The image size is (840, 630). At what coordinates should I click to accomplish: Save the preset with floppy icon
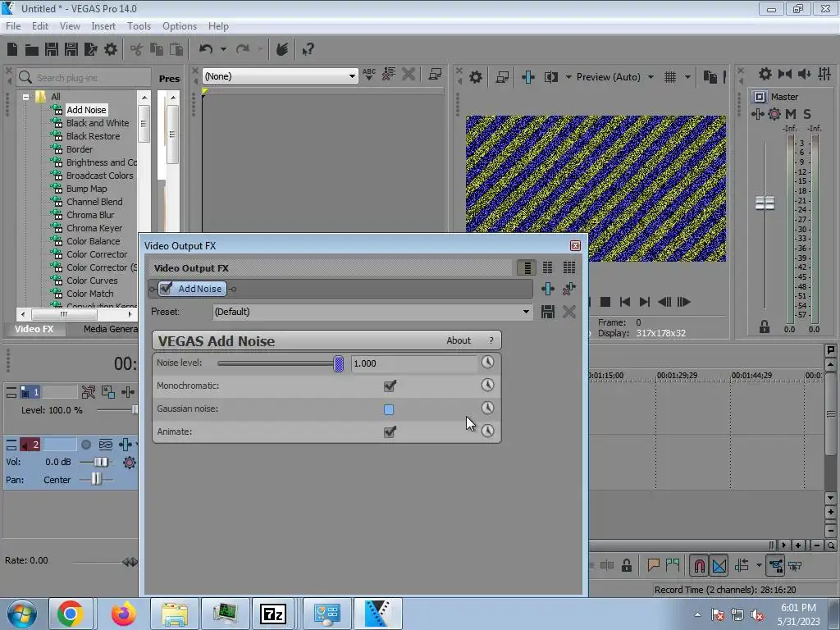click(x=547, y=312)
